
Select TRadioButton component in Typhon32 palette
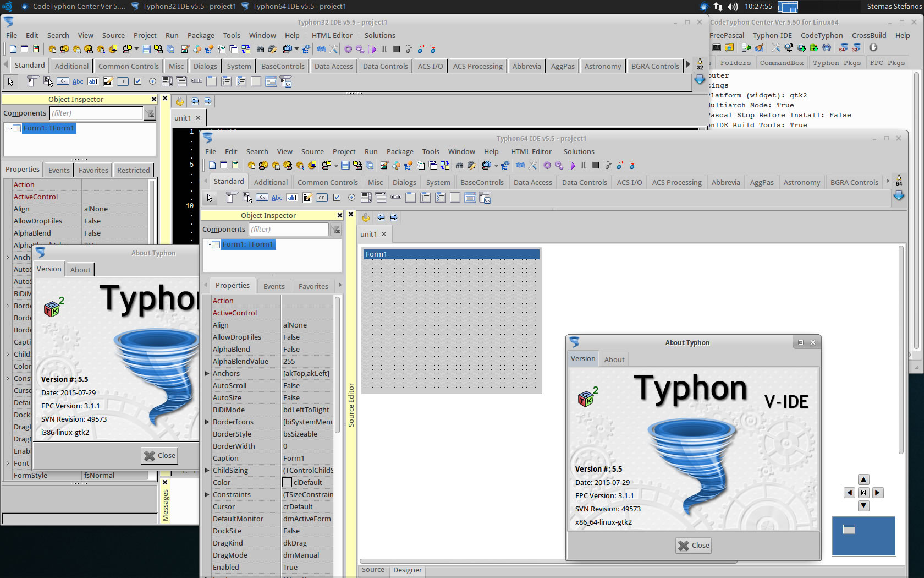pos(152,81)
